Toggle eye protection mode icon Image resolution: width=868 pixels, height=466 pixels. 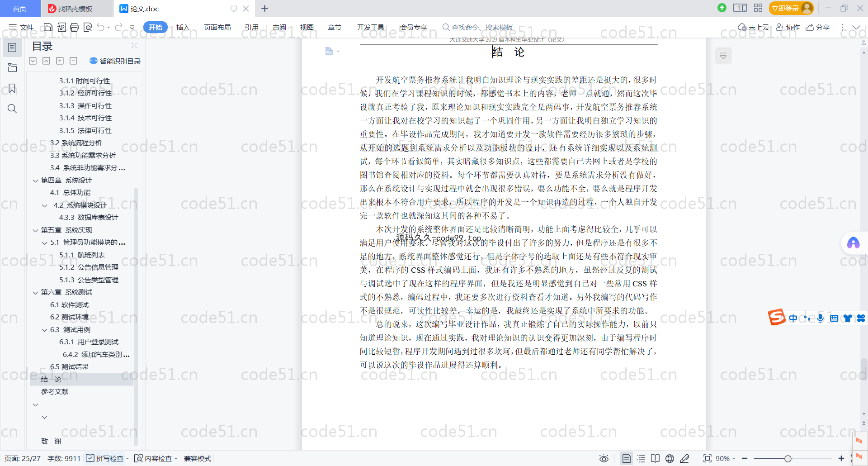click(604, 458)
